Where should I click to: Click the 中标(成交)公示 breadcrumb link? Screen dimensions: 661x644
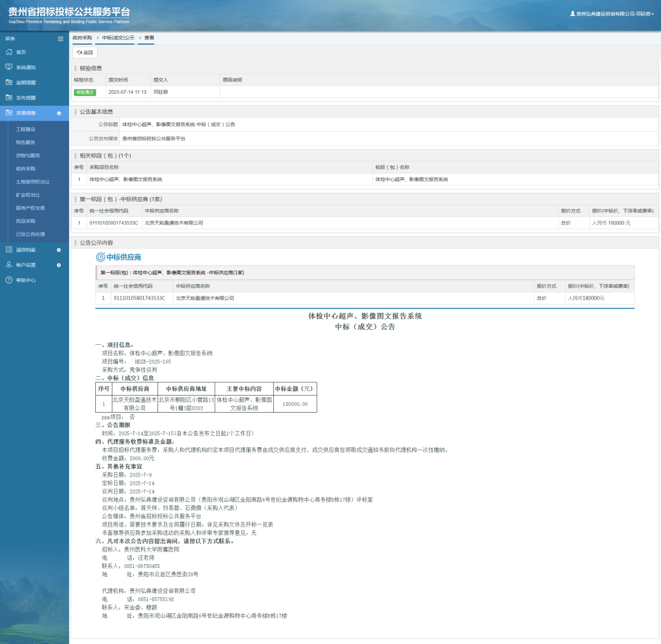tap(118, 38)
